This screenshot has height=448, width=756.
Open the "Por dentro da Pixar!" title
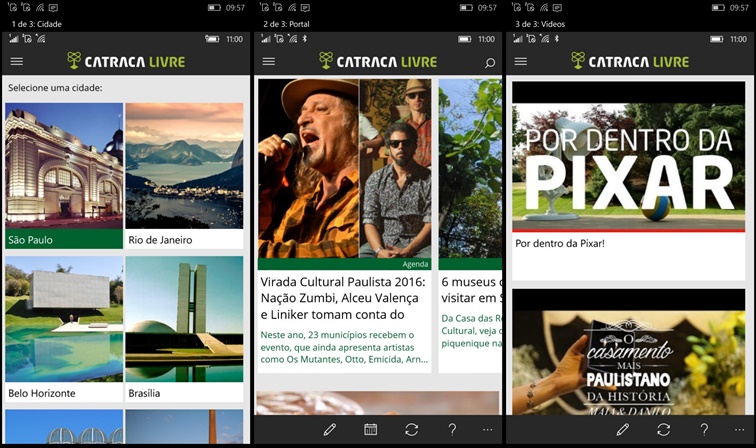(x=560, y=244)
